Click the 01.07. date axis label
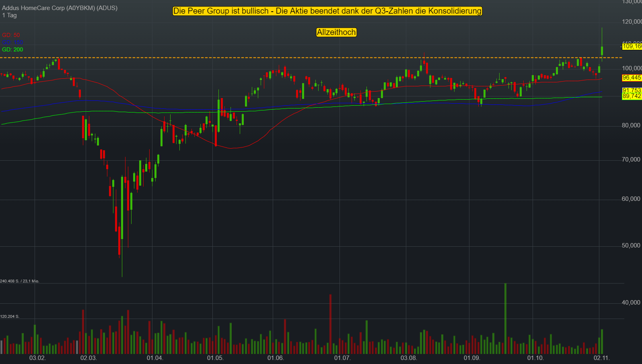 [342, 358]
